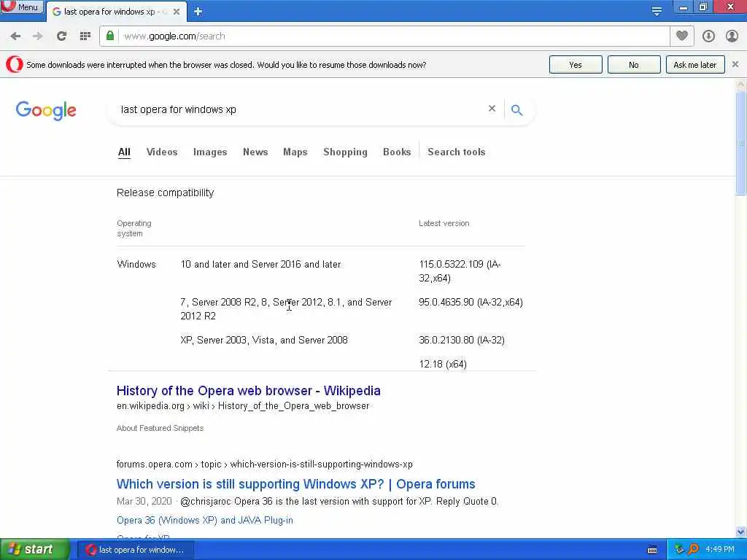Open the downloads icon in the toolbar

tap(708, 36)
